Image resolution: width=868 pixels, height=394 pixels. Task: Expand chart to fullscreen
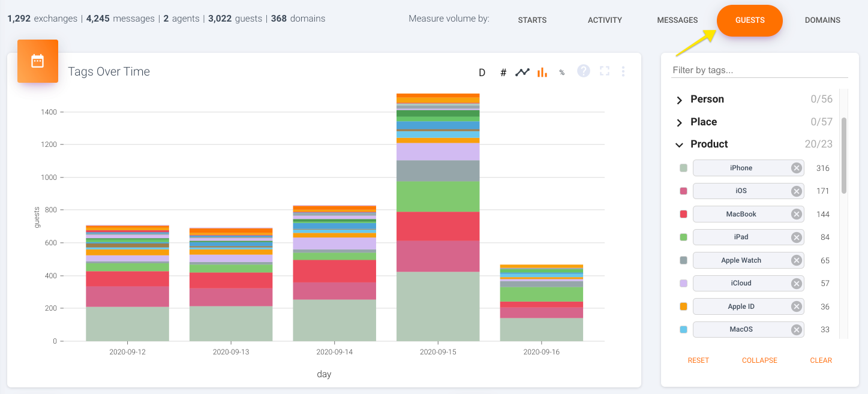(605, 71)
